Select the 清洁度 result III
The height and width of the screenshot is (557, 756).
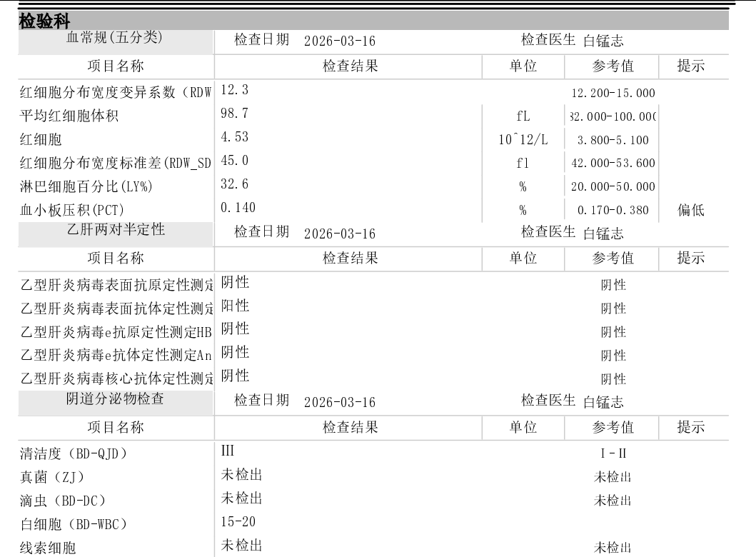pyautogui.click(x=228, y=451)
